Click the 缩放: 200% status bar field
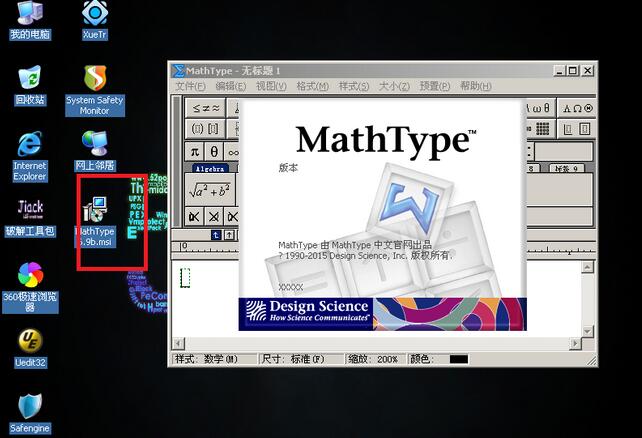Viewport: 642px width, 438px height. 375,359
